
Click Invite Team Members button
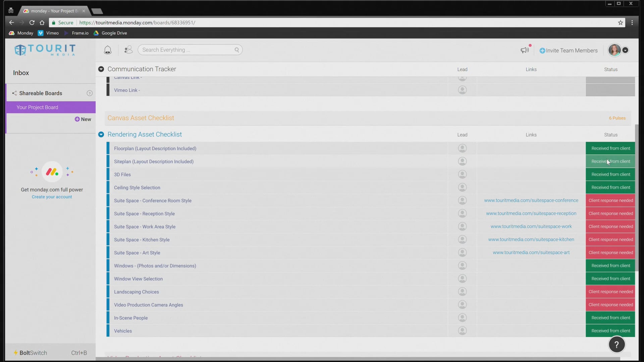tap(569, 50)
